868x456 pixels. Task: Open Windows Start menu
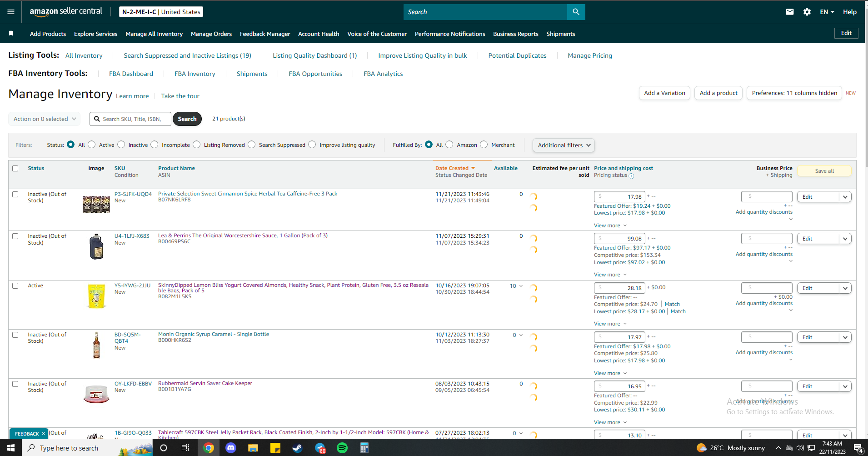[x=11, y=448]
